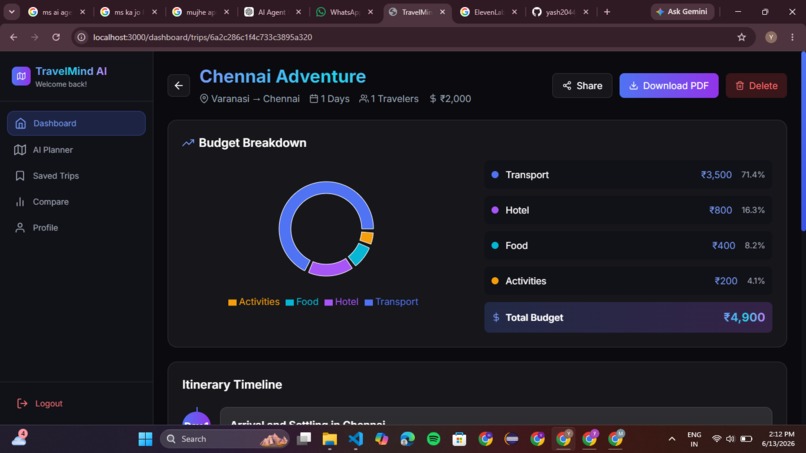Click the browser address bar URL
Image resolution: width=806 pixels, height=453 pixels.
203,37
